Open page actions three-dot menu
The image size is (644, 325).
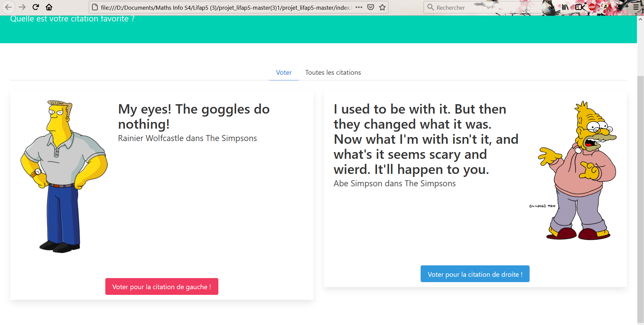pyautogui.click(x=359, y=7)
